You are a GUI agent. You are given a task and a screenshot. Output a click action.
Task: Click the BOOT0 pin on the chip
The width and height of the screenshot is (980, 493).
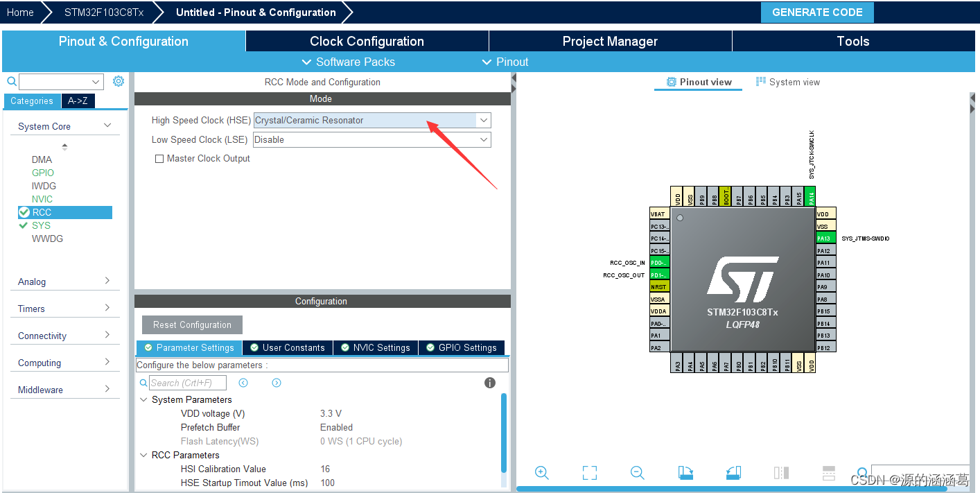coord(725,196)
